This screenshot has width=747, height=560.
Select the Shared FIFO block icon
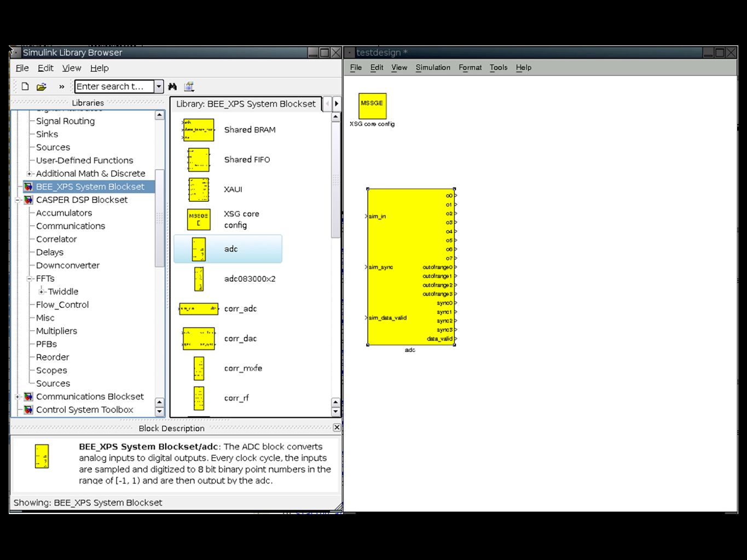pos(198,160)
